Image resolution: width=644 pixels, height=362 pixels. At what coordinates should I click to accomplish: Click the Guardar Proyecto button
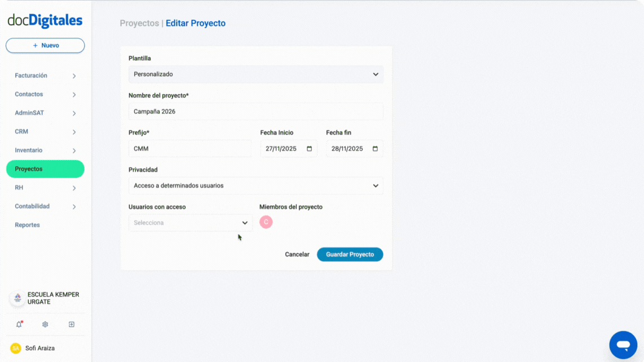(350, 254)
